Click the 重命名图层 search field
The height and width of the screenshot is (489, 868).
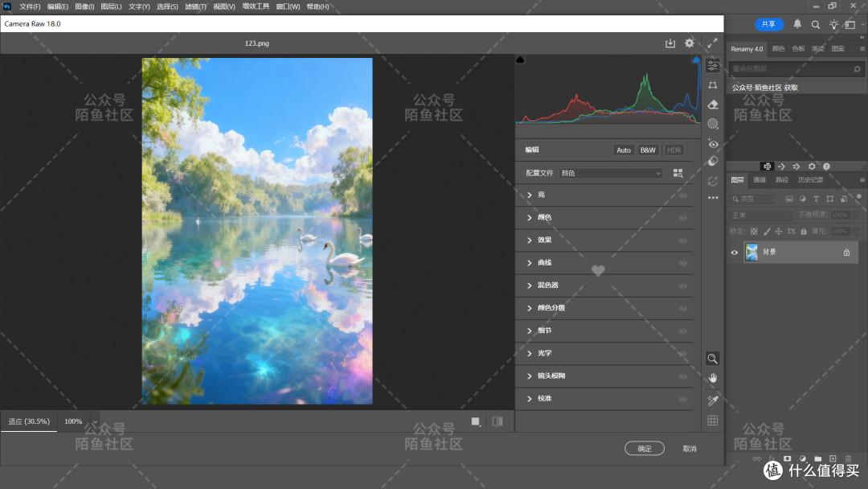pos(796,68)
